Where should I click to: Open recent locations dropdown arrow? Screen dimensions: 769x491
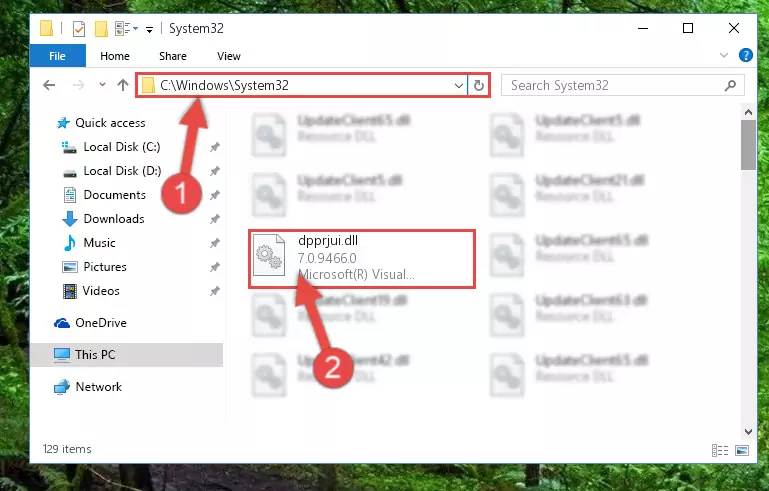pyautogui.click(x=102, y=85)
